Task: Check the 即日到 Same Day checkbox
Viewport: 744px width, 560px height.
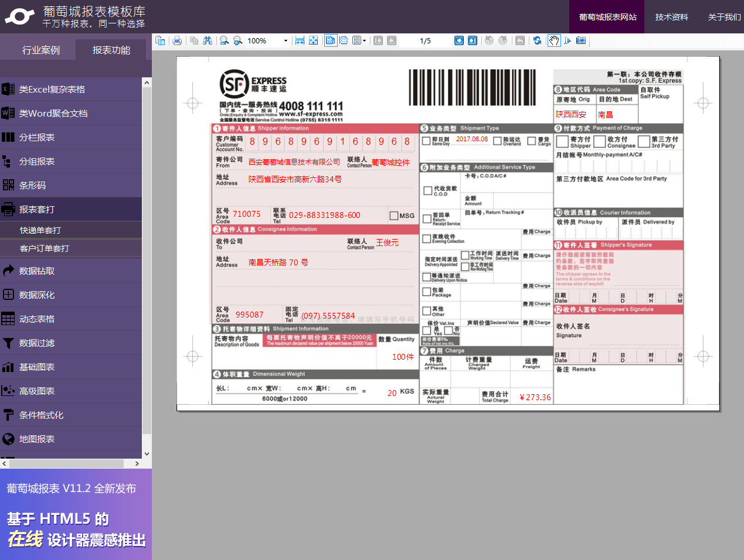Action: tap(426, 141)
